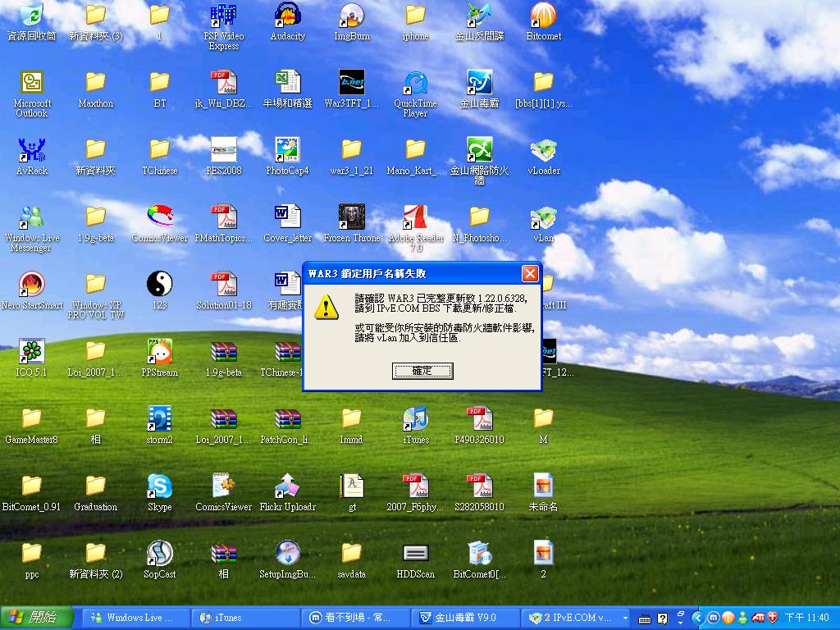Click the 確定 button in the error dialog

422,371
